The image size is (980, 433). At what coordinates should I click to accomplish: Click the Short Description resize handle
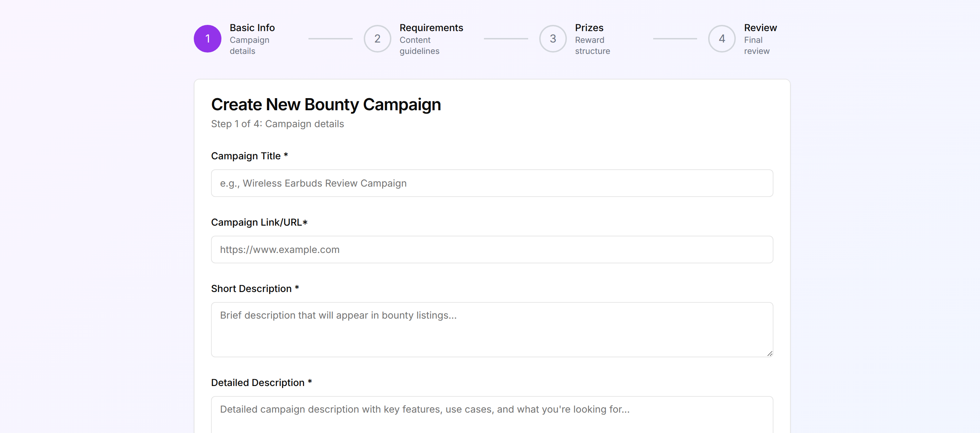point(771,354)
